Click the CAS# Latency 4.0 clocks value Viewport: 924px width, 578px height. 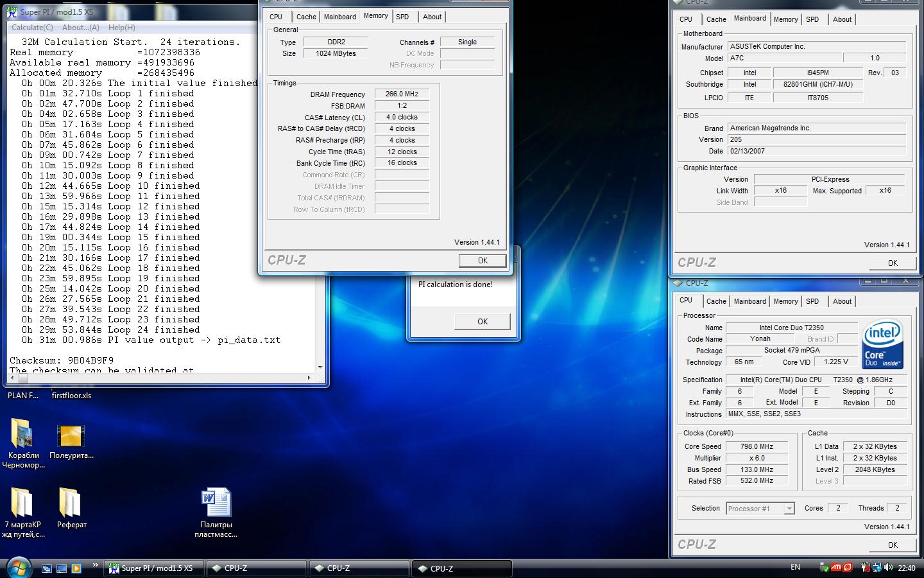click(402, 118)
